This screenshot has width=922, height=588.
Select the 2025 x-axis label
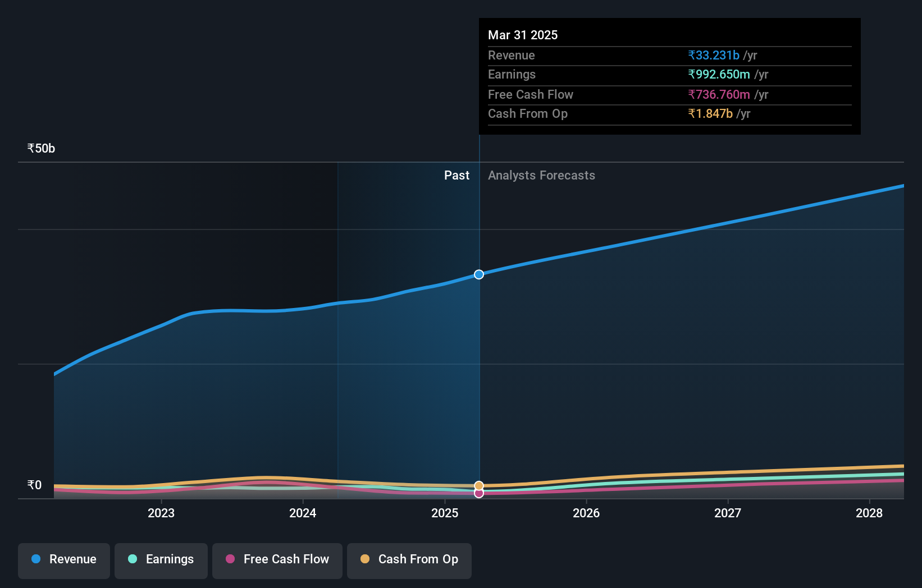[x=445, y=513]
